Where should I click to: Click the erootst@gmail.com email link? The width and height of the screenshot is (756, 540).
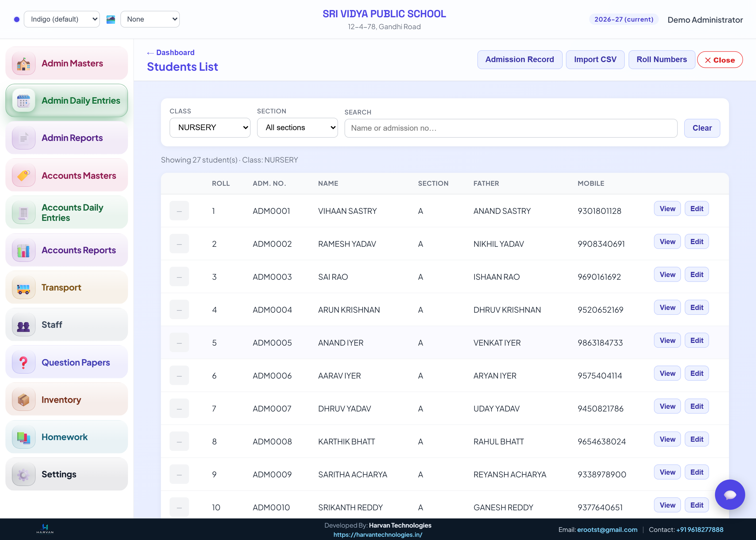click(607, 529)
